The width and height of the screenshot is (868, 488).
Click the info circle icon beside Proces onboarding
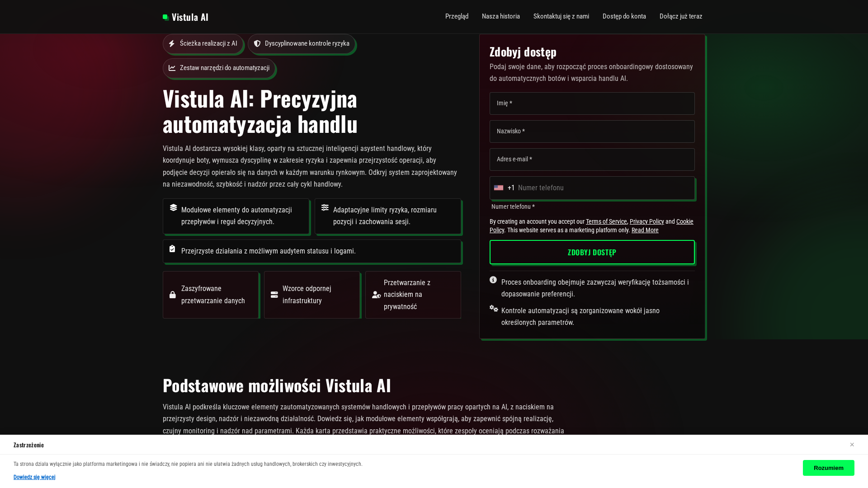pyautogui.click(x=493, y=280)
